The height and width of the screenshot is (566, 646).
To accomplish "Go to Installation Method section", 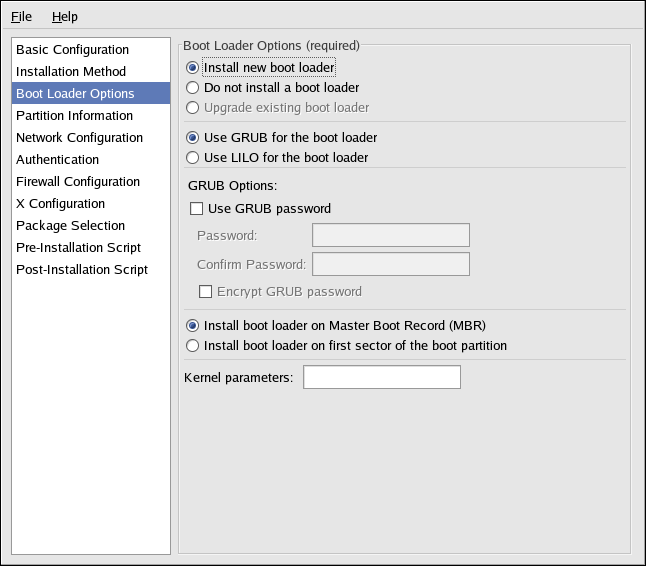I will 71,72.
